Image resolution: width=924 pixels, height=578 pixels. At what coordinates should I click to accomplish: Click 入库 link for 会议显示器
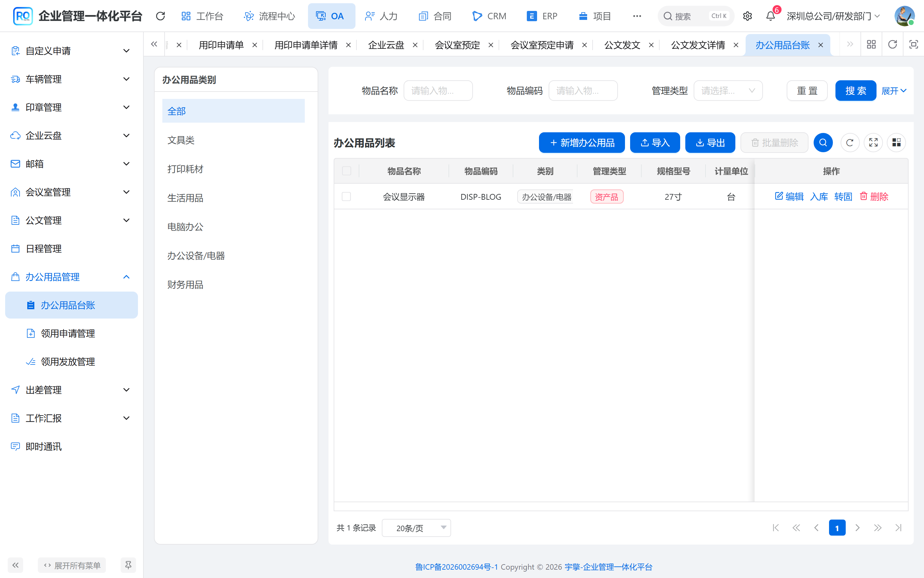[x=819, y=197]
